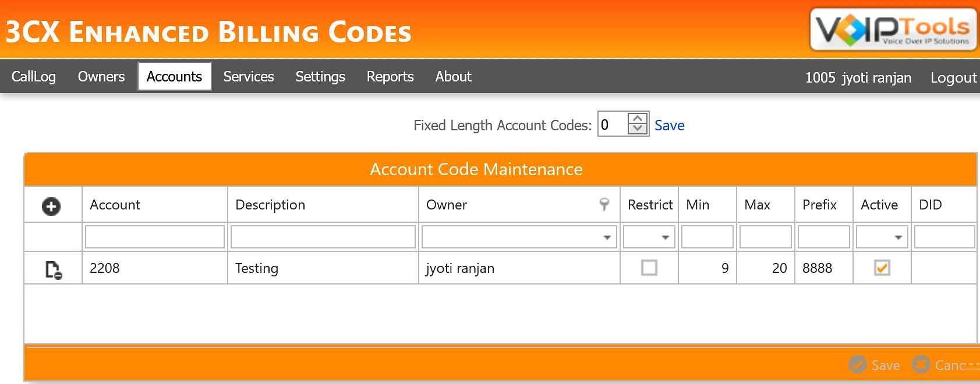Go to the Services tab
The image size is (980, 384).
click(249, 77)
